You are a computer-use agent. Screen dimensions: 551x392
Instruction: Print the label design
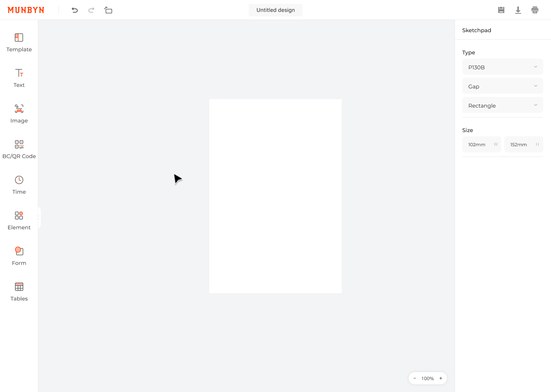[535, 10]
